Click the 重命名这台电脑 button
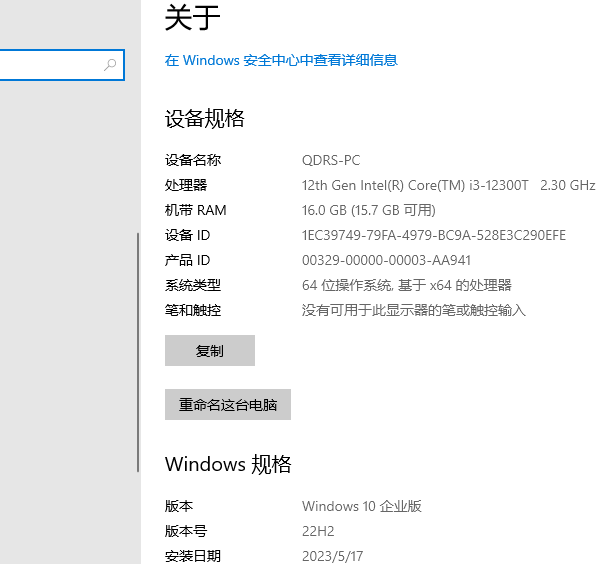 (228, 404)
